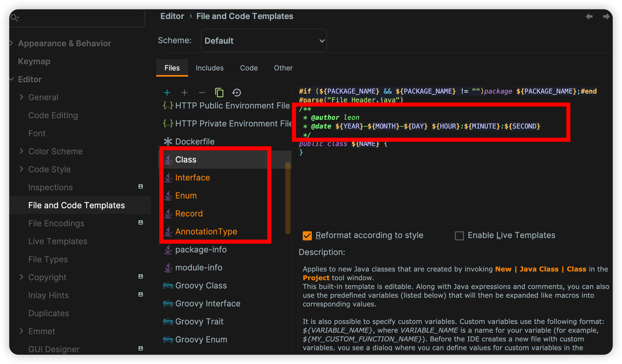The image size is (622, 364).
Task: Switch to the Includes tab
Action: click(x=209, y=68)
